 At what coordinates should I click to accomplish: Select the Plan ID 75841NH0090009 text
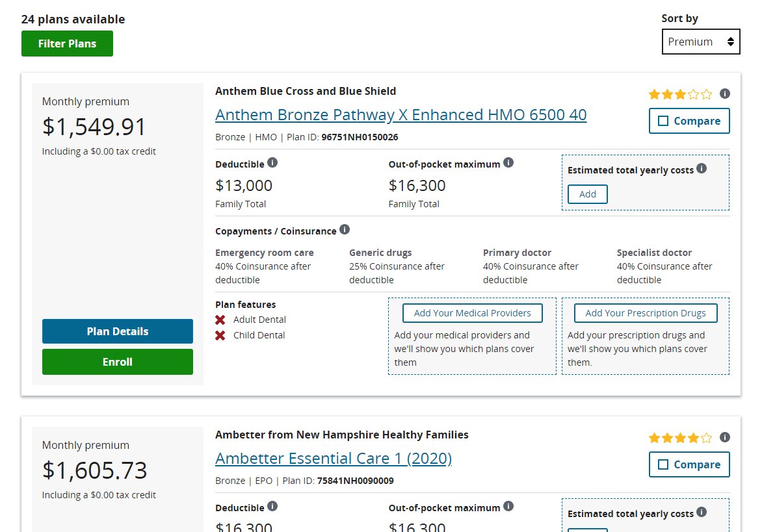coord(355,481)
